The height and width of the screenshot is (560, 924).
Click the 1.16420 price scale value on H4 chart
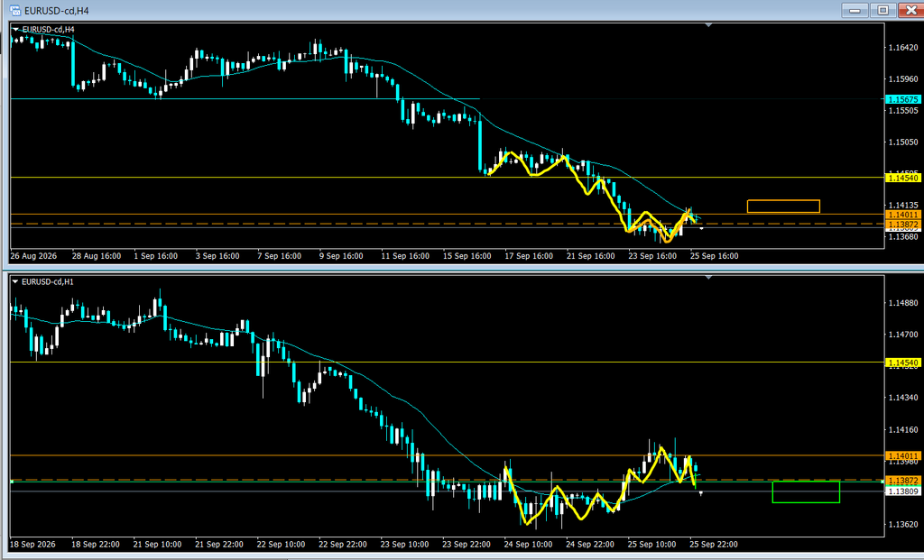click(x=903, y=47)
